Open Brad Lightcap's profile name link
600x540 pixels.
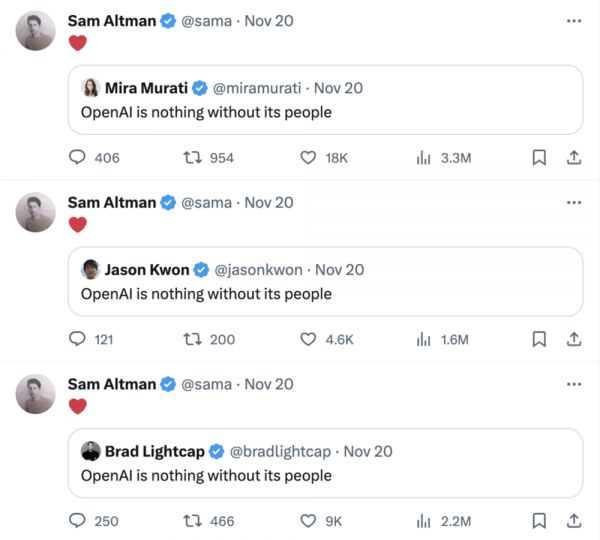(154, 451)
